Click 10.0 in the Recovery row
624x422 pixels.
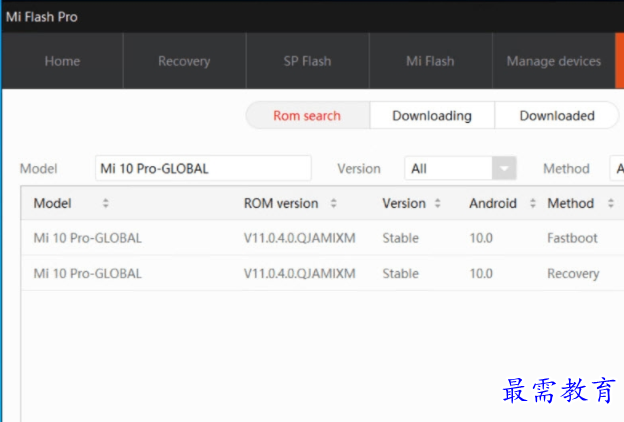(x=481, y=274)
